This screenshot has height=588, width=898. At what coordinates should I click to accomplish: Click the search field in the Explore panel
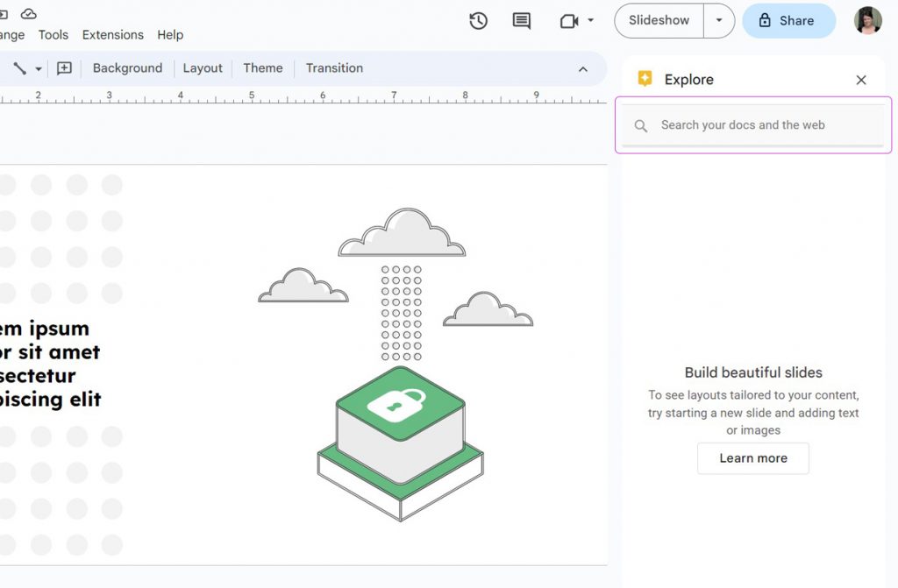click(754, 124)
